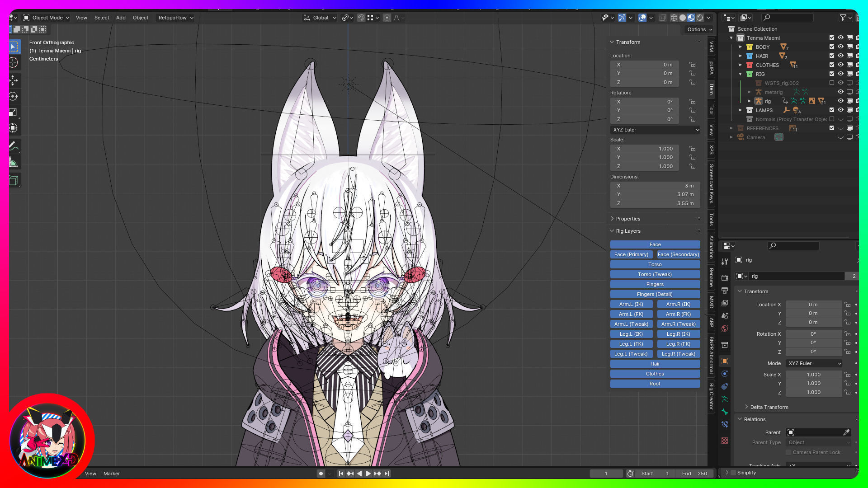Screen dimensions: 868x488
Task: Toggle X-ray mode in viewport header
Action: coord(662,18)
